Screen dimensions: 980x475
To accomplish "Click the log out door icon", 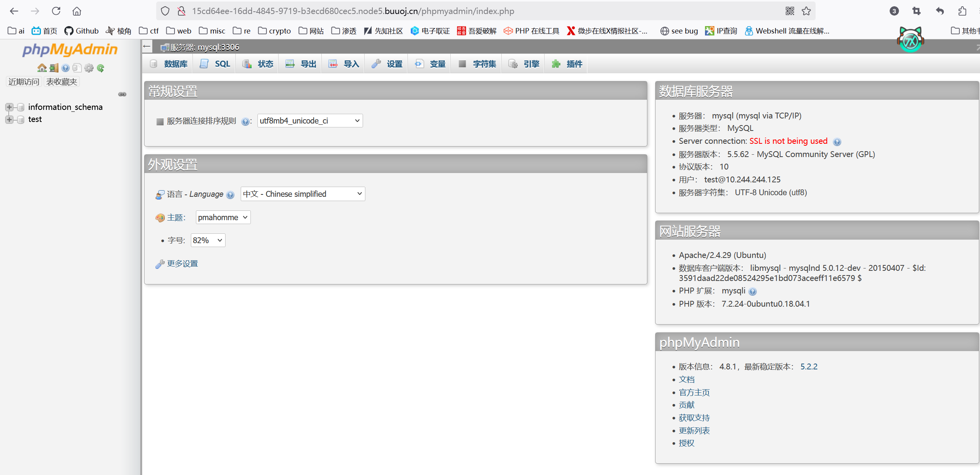I will tap(54, 68).
